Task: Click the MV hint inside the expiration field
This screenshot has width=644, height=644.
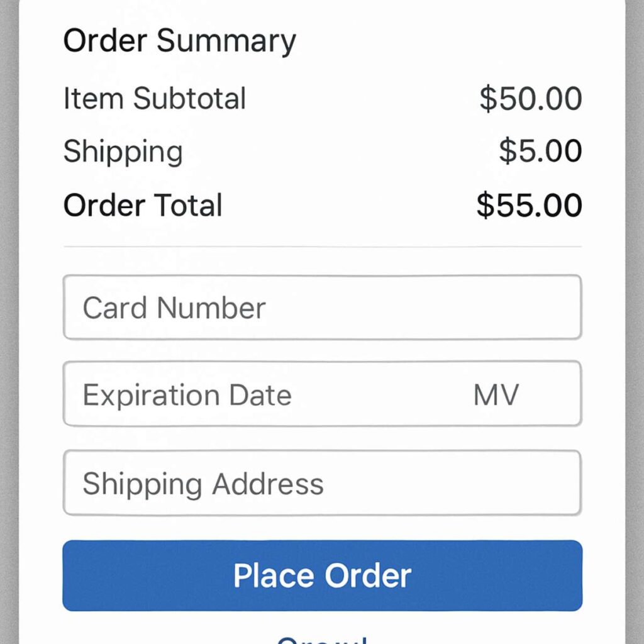Action: tap(496, 394)
